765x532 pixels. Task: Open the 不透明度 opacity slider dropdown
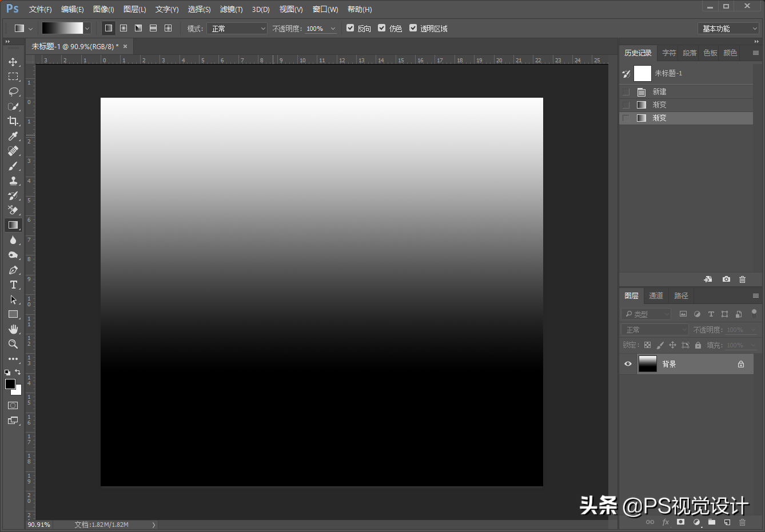[x=333, y=28]
